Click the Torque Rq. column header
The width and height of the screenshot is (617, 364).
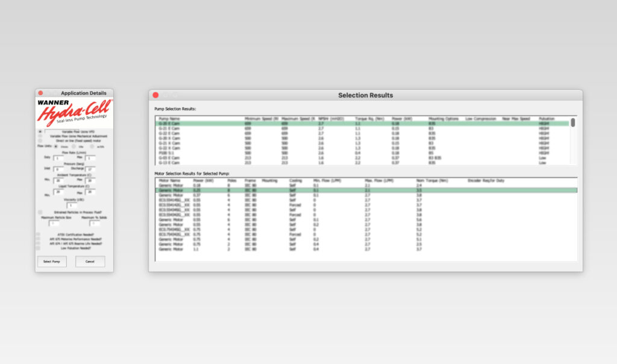[369, 119]
